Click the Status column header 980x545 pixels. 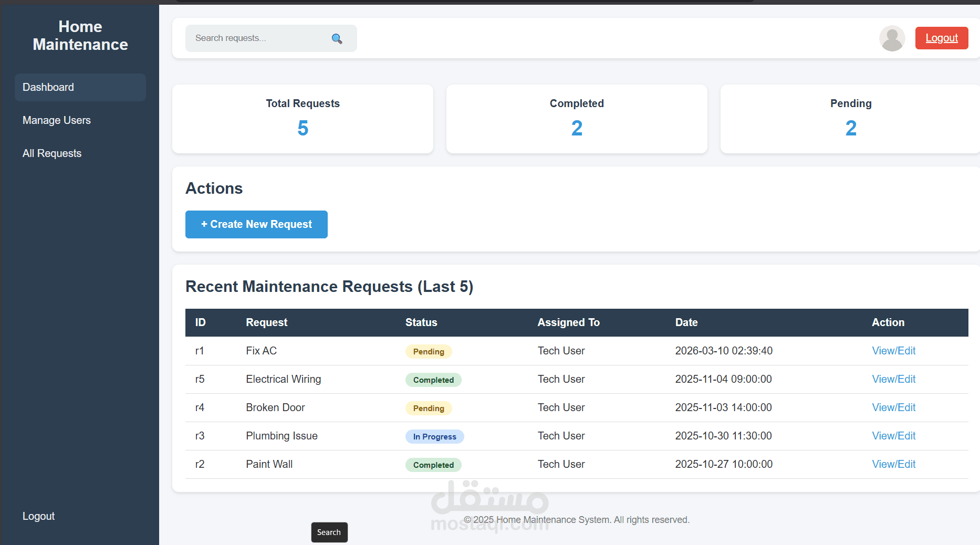pos(421,322)
